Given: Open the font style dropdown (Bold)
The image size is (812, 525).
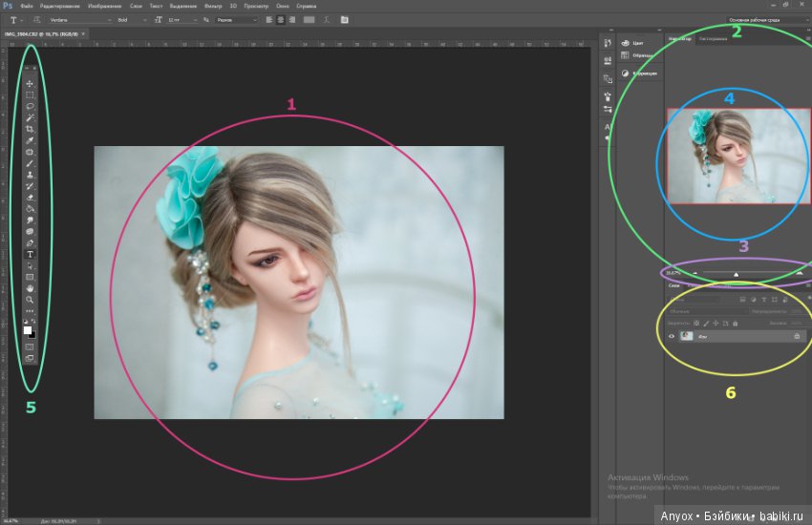Looking at the screenshot, I should click(132, 20).
